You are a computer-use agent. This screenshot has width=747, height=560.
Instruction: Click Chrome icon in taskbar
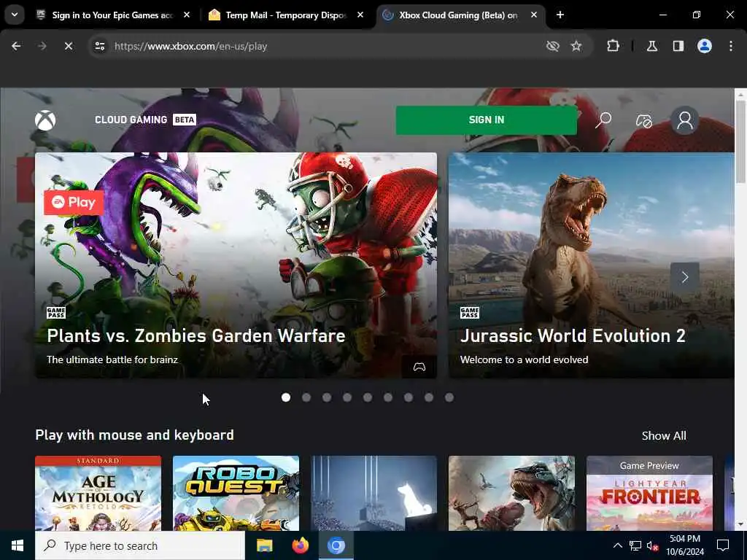[336, 545]
